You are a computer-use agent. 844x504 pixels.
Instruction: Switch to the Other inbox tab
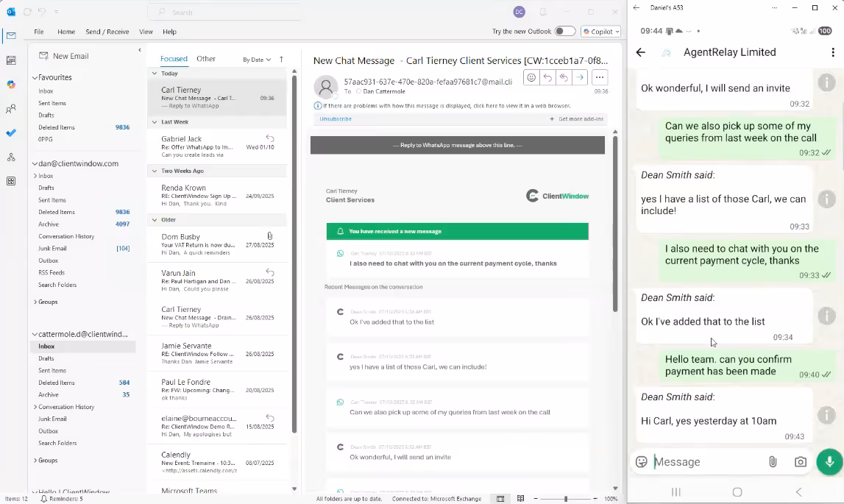click(x=205, y=59)
